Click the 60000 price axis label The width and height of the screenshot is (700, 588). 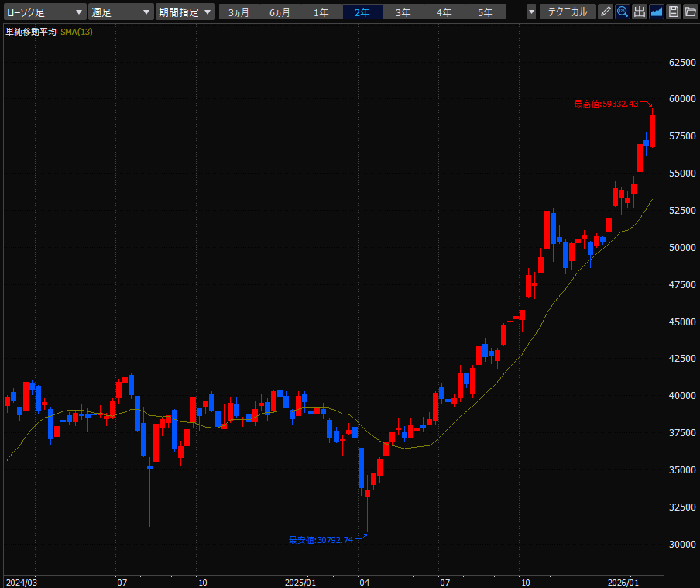[x=682, y=99]
